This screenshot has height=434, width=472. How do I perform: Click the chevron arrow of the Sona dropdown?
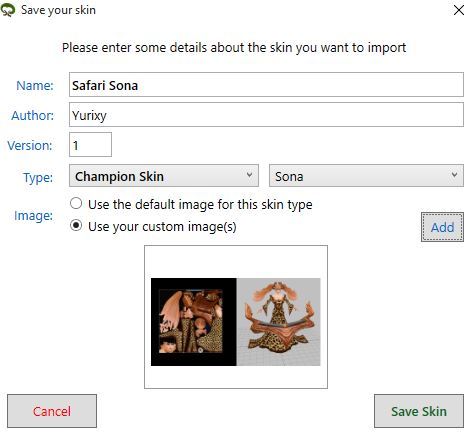point(454,175)
